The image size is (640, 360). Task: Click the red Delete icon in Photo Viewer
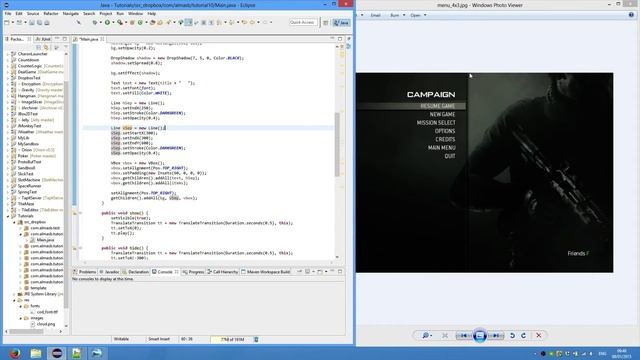coord(539,336)
